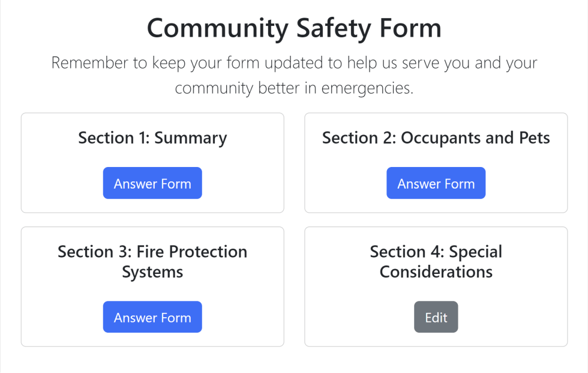Select the Section 3: Fire Protection Systems card
Viewport: 588px width, 373px height.
tap(152, 287)
